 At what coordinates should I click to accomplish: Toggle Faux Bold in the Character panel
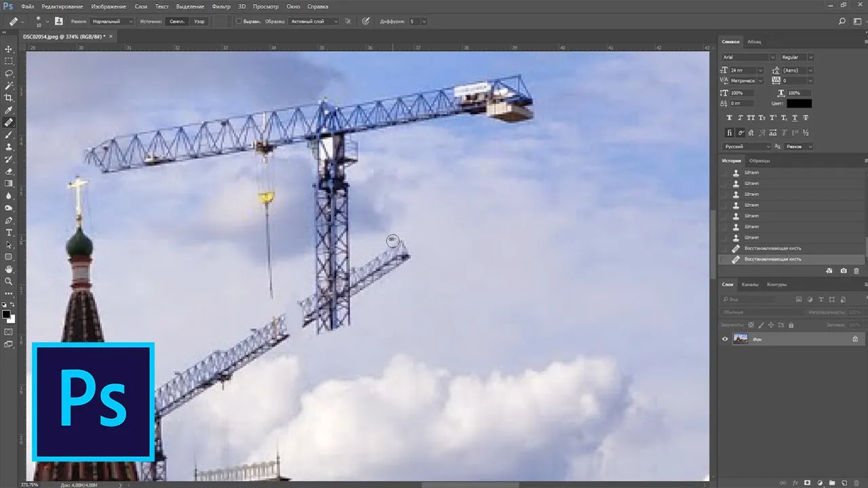tap(730, 117)
